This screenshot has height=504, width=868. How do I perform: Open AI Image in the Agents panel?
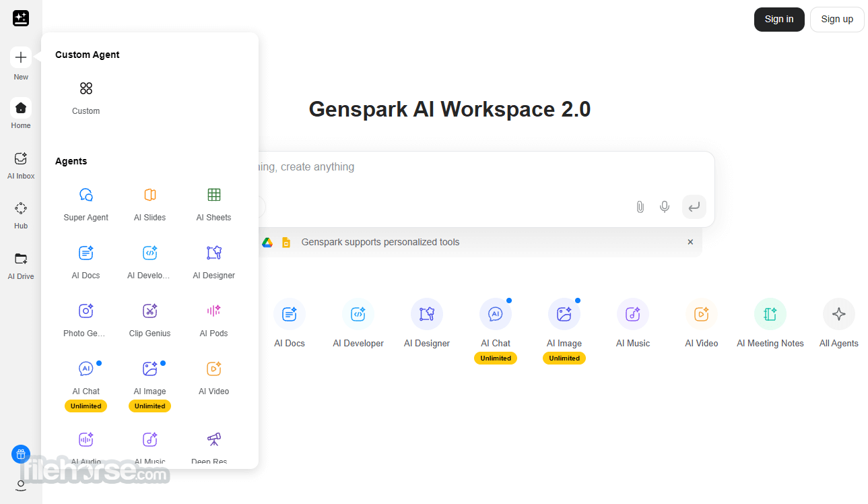150,369
